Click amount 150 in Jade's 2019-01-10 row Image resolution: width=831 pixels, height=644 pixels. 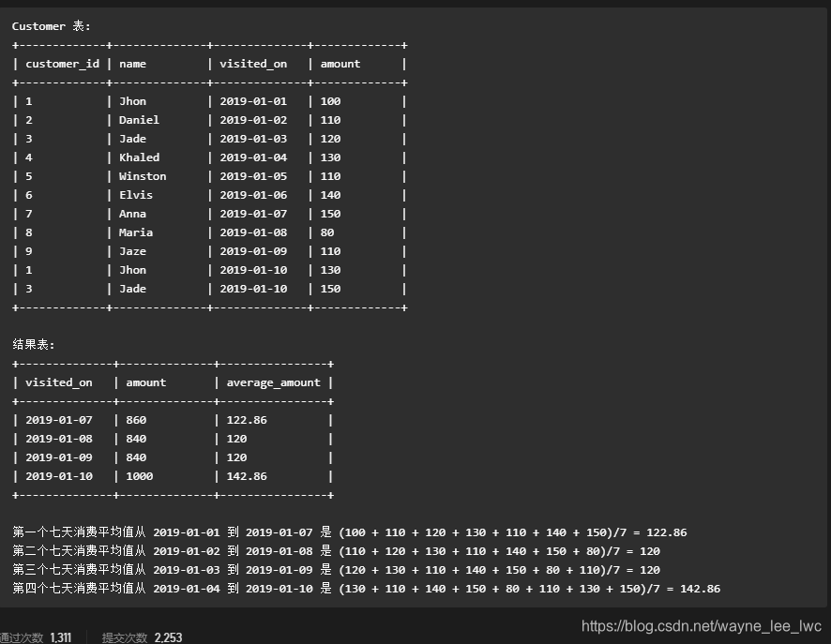click(x=330, y=289)
